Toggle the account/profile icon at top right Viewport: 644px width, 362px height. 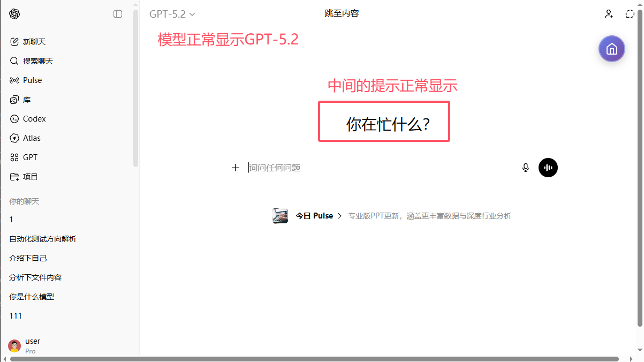pos(609,14)
